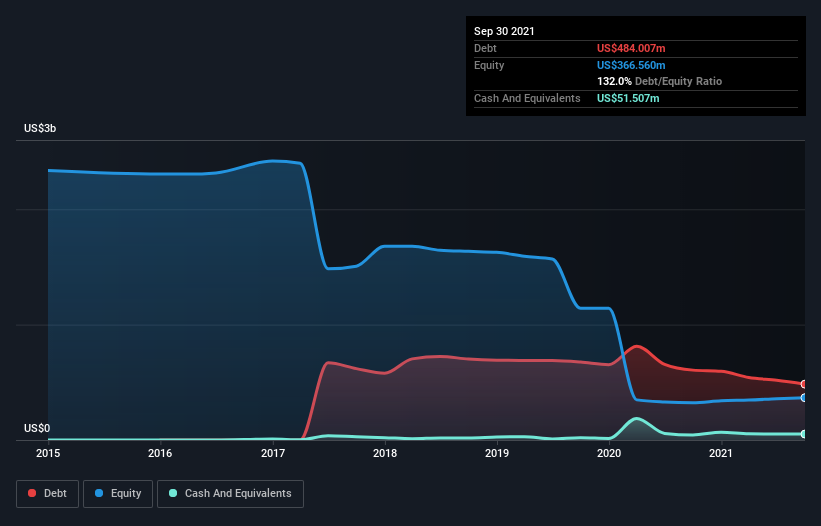Click the 2020 axis label

pyautogui.click(x=609, y=453)
